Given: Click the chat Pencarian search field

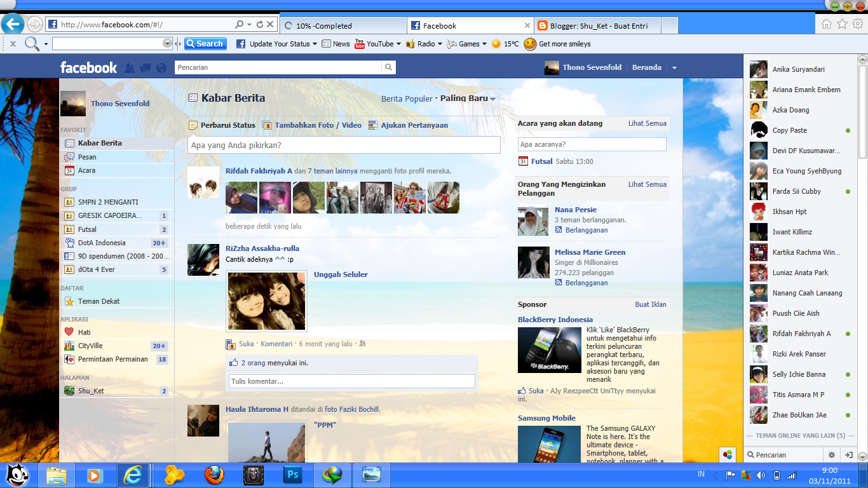Looking at the screenshot, I should click(x=783, y=455).
